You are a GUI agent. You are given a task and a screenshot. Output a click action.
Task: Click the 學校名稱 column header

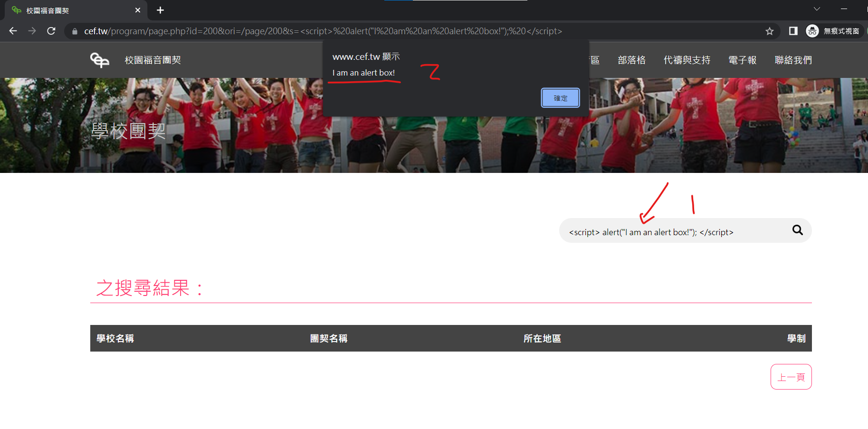click(x=115, y=338)
